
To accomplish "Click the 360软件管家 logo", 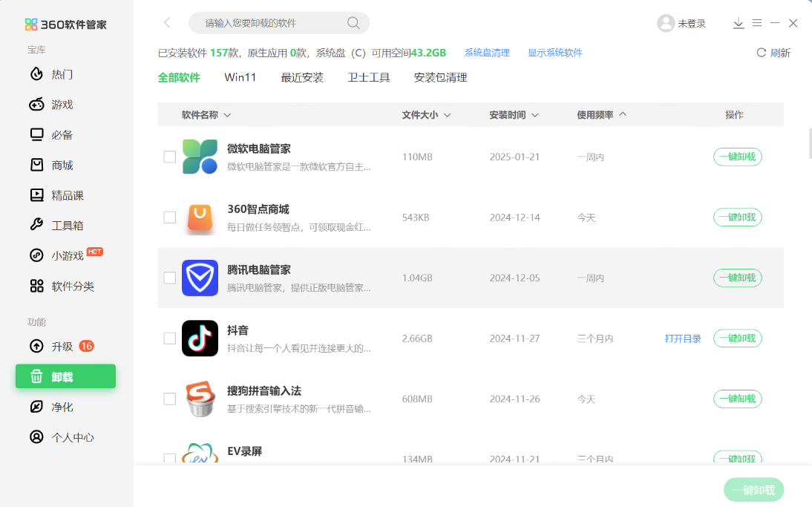I will point(66,24).
